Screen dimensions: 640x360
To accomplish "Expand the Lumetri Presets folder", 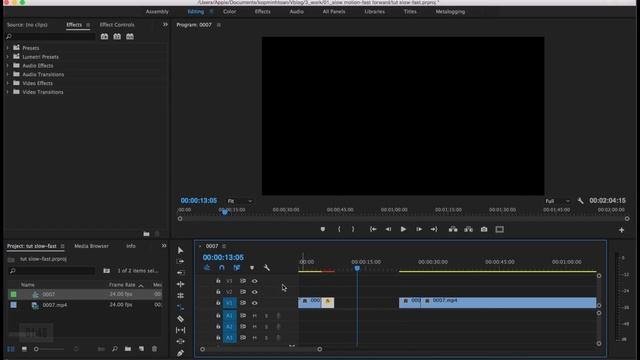I will pyautogui.click(x=7, y=57).
